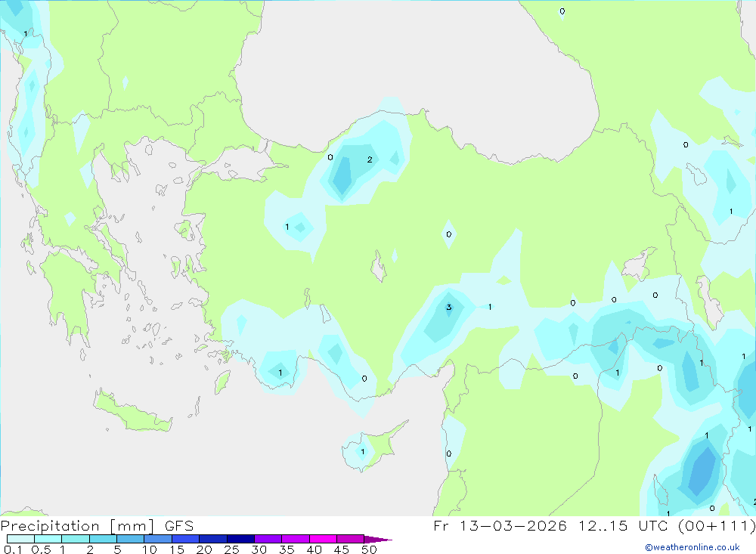This screenshot has width=756, height=554.
Task: Click the precipitation value '3' on the map
Action: pyautogui.click(x=448, y=307)
